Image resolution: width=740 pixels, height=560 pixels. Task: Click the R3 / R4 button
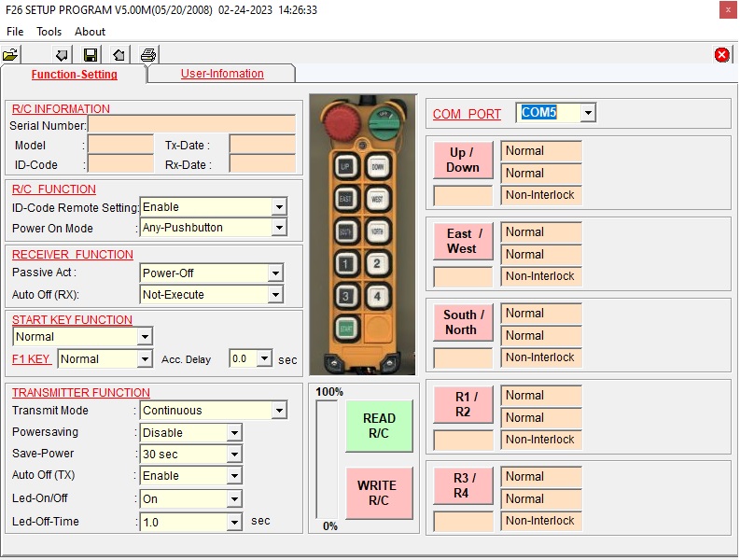click(x=463, y=485)
